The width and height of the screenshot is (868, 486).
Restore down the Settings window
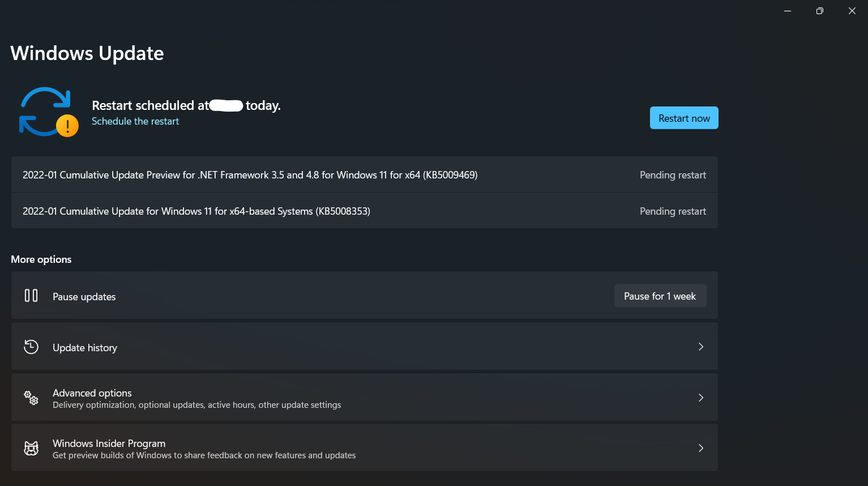(x=819, y=11)
